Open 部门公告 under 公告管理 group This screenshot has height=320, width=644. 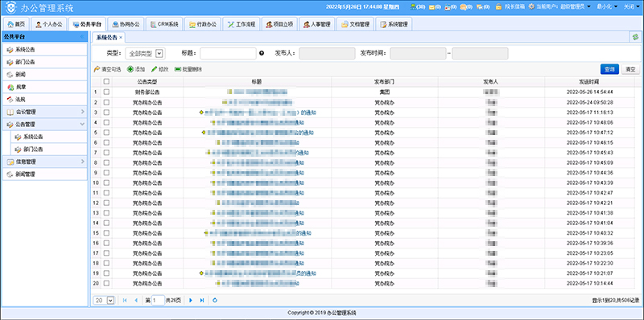pos(49,150)
